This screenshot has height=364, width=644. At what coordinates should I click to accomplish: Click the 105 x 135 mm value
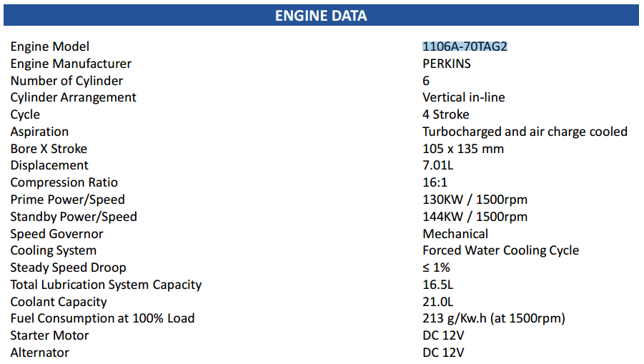coord(462,149)
